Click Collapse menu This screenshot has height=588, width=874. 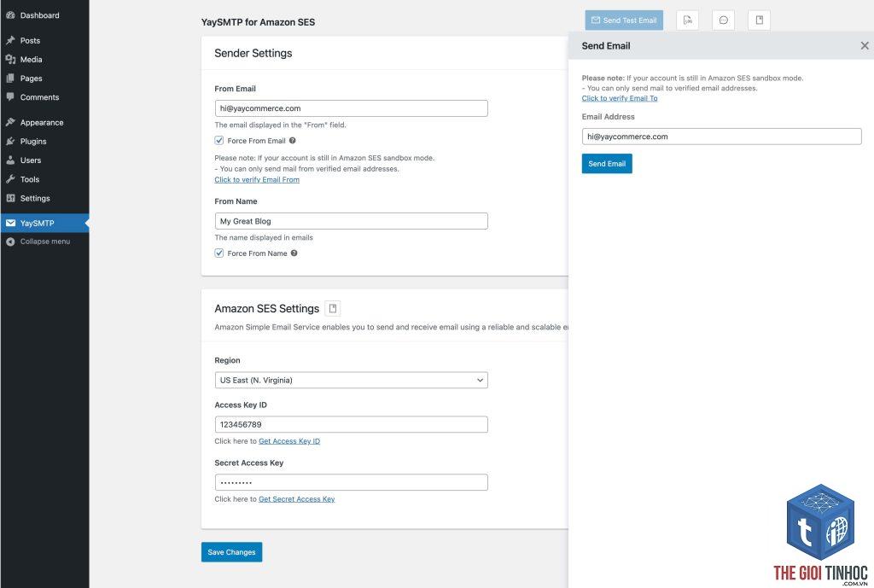coord(44,242)
